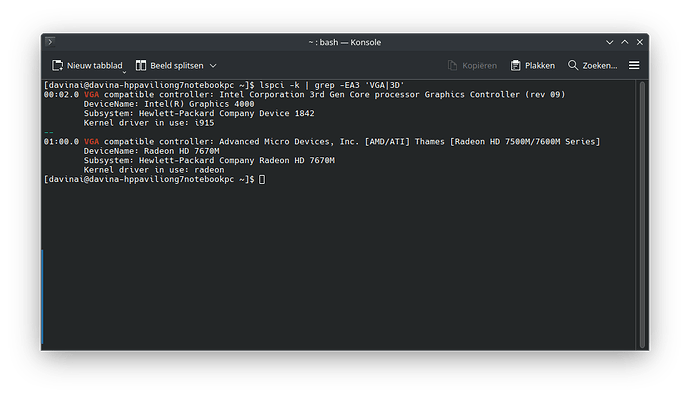Image resolution: width=690 pixels, height=398 pixels.
Task: Click the Kopiëren label
Action: [479, 66]
